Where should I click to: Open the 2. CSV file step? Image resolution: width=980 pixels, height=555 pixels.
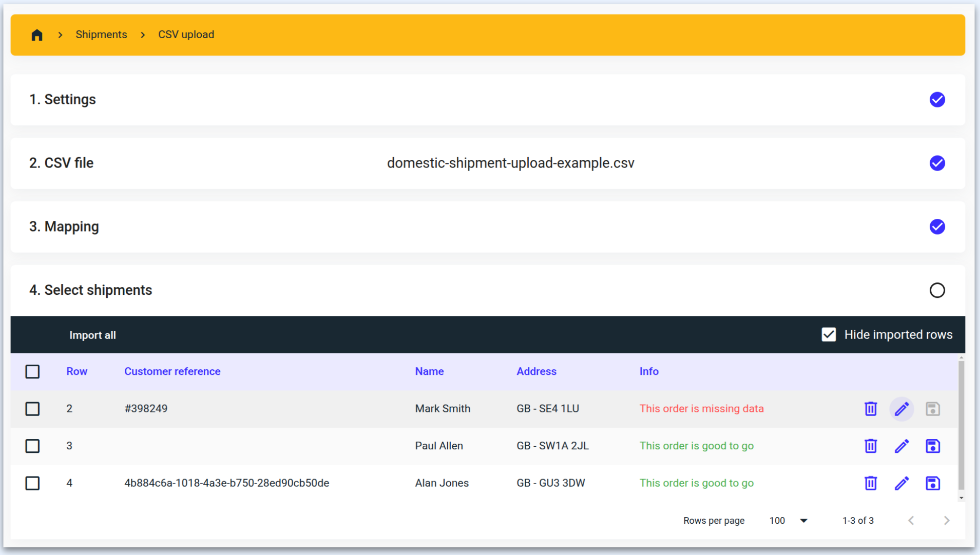pos(61,163)
